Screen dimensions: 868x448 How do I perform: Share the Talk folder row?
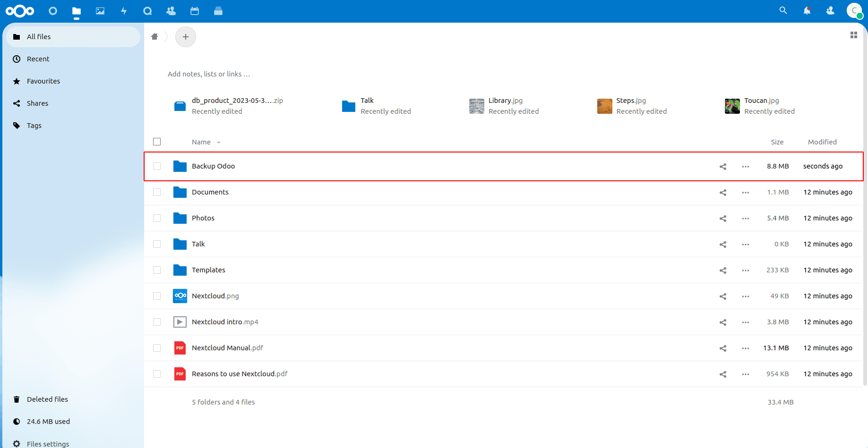coord(723,244)
